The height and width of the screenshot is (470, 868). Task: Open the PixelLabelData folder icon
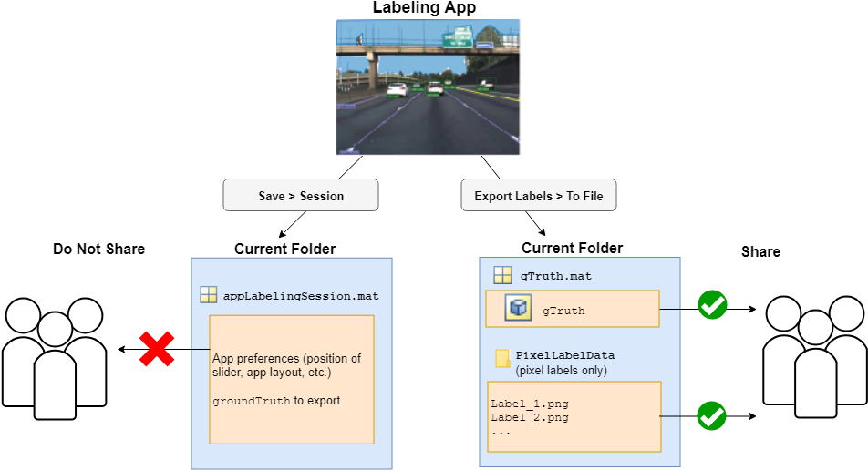click(x=502, y=358)
